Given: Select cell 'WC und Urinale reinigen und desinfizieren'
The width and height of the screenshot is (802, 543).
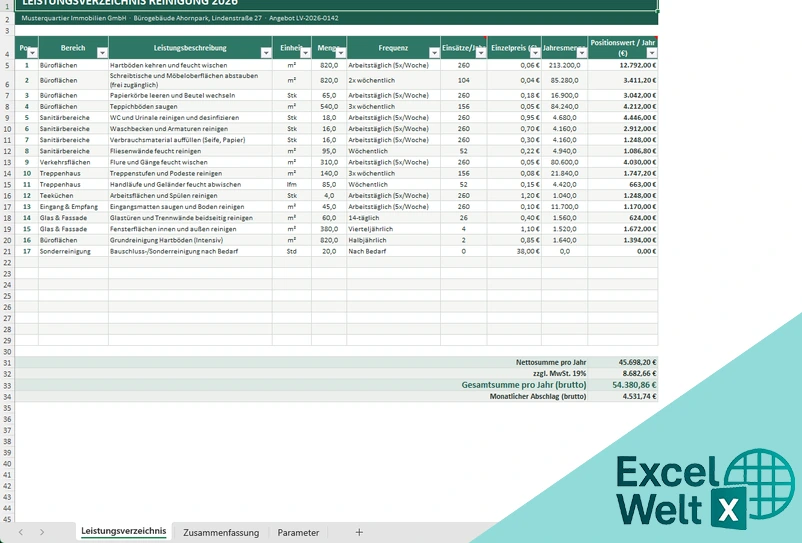Looking at the screenshot, I should 190,118.
